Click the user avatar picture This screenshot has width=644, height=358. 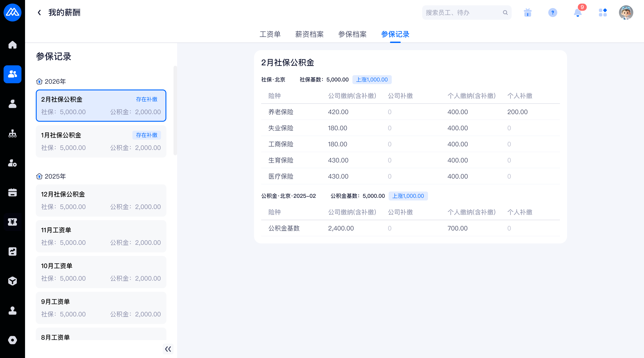[626, 13]
